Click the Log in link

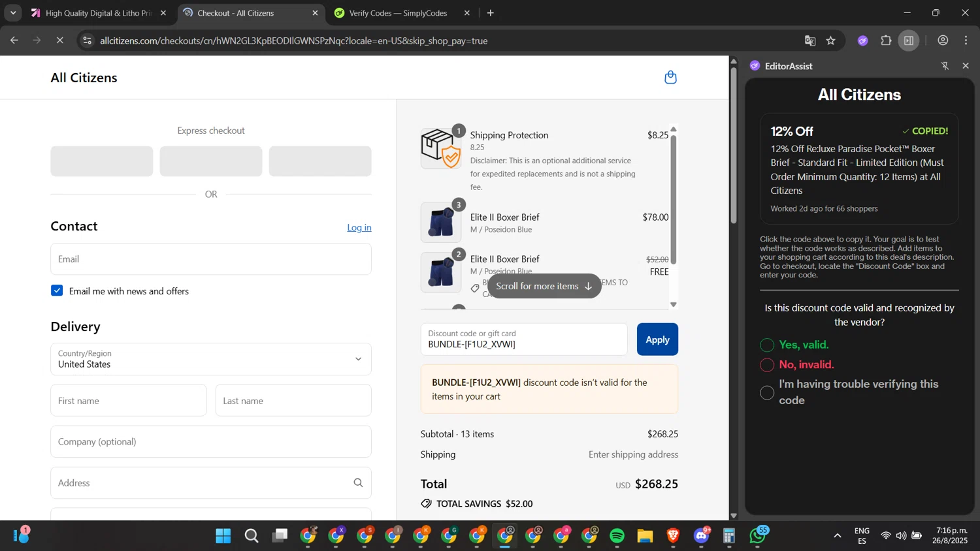click(x=359, y=227)
